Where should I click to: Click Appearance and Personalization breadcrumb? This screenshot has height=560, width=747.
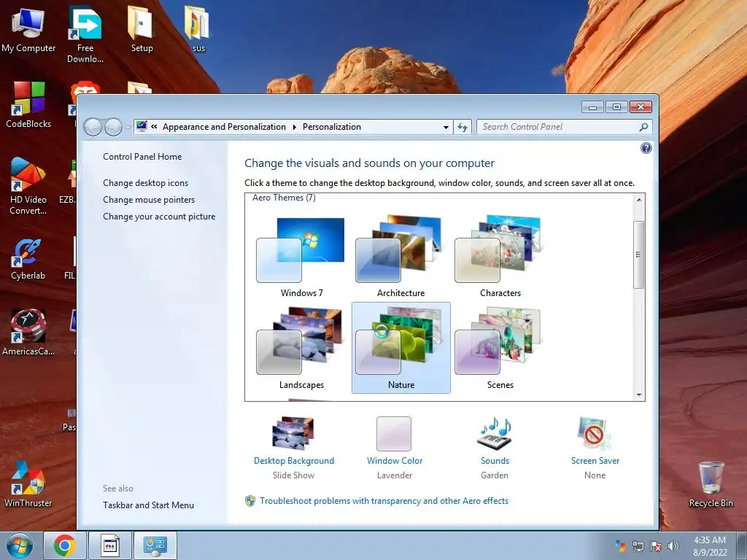pos(224,127)
